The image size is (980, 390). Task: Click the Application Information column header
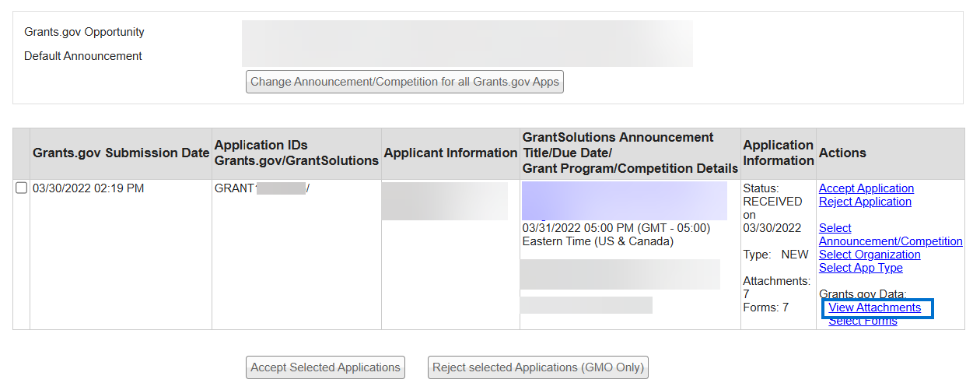coord(778,153)
